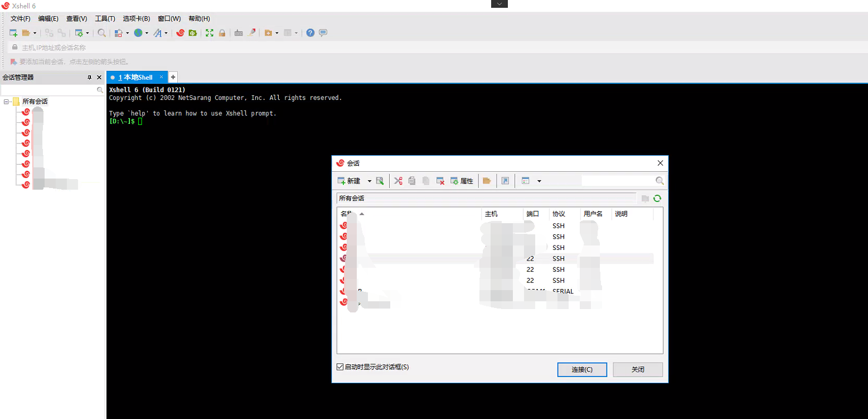Image resolution: width=868 pixels, height=419 pixels.
Task: Click the Delete session red X icon
Action: click(440, 181)
